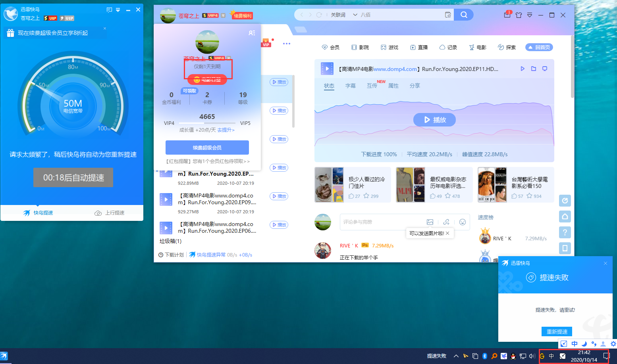Click the 续费超级会员 button
Image resolution: width=617 pixels, height=364 pixels.
[x=207, y=148]
